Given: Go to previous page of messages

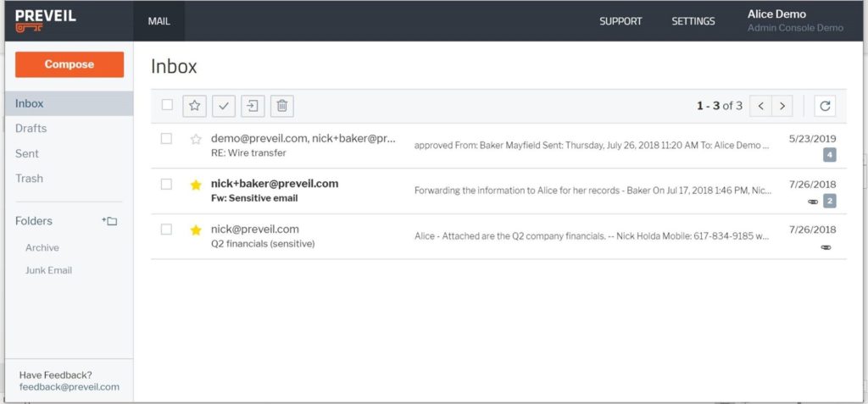Looking at the screenshot, I should [760, 106].
